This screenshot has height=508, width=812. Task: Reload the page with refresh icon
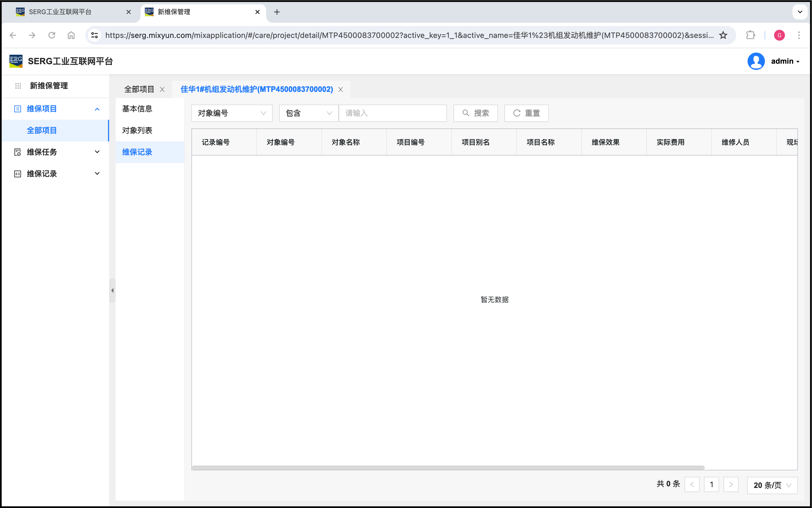tap(52, 35)
